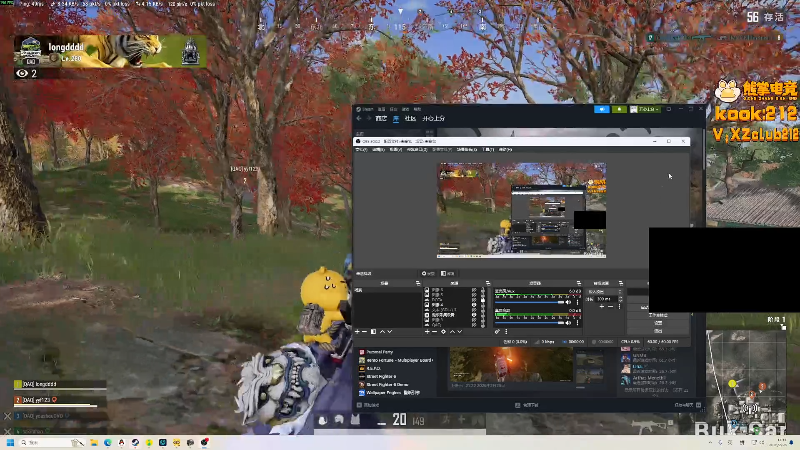The image size is (800, 450).
Task: Open the Help menu in OBS
Action: [x=505, y=149]
